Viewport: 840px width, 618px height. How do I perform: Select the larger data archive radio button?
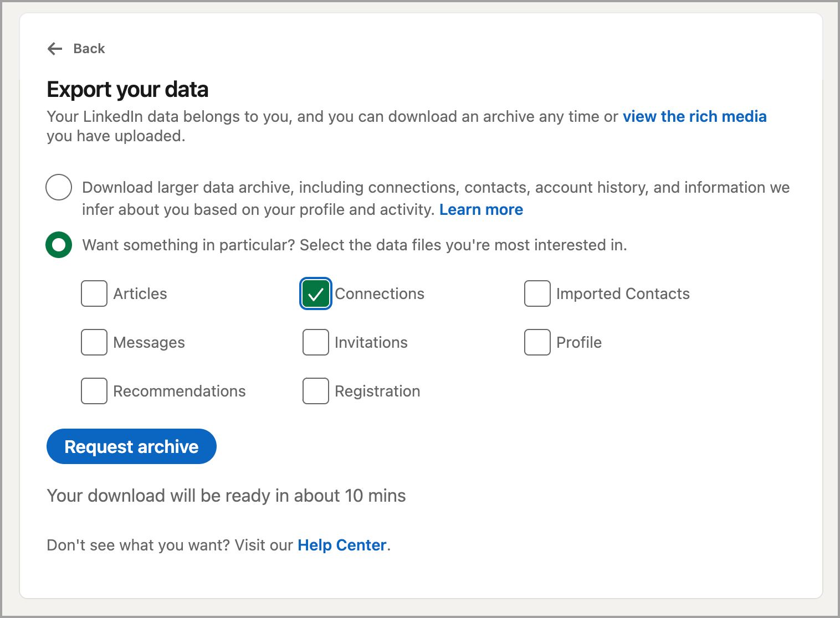tap(59, 187)
